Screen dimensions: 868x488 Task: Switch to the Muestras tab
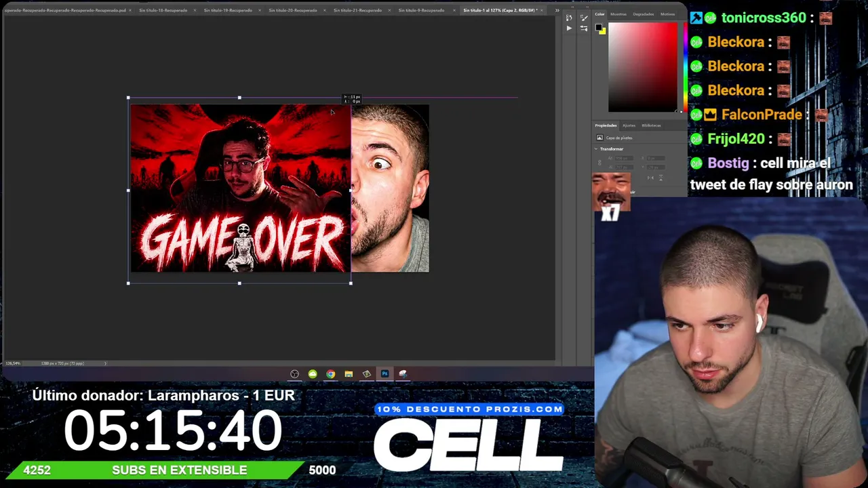point(618,14)
